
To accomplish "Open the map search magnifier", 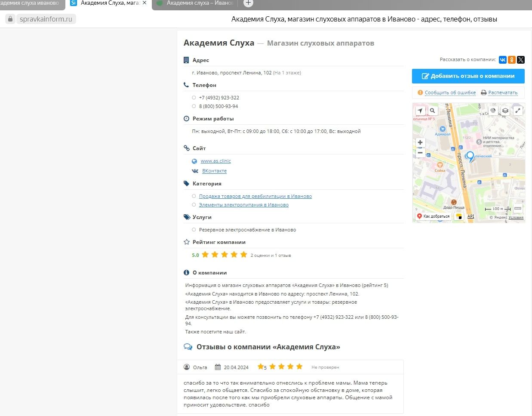I will (432, 111).
